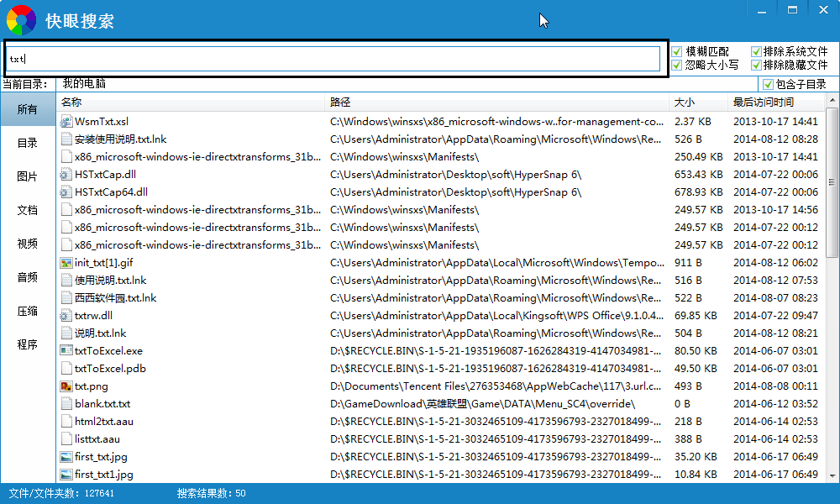Image resolution: width=840 pixels, height=504 pixels.
Task: Toggle the 模糊匹配 fuzzy match checkbox
Action: 677,52
